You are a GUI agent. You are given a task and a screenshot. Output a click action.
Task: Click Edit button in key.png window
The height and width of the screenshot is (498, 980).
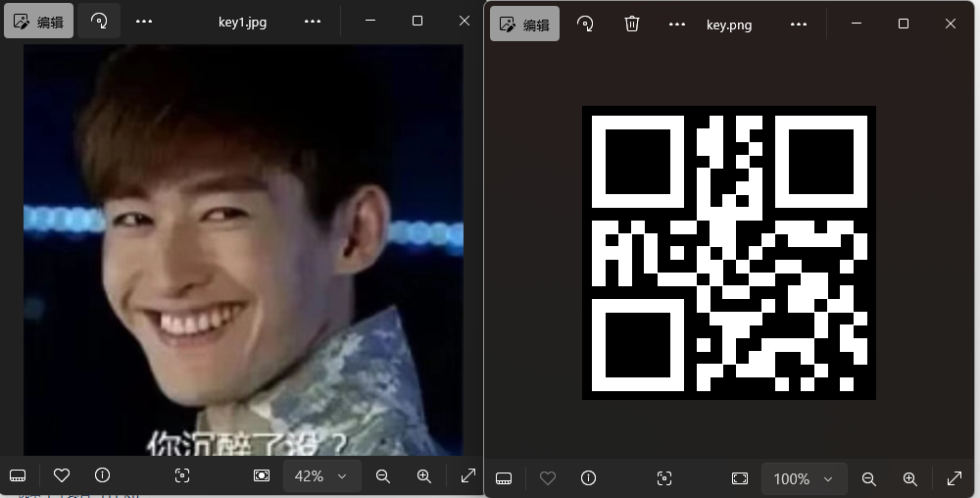pyautogui.click(x=525, y=25)
